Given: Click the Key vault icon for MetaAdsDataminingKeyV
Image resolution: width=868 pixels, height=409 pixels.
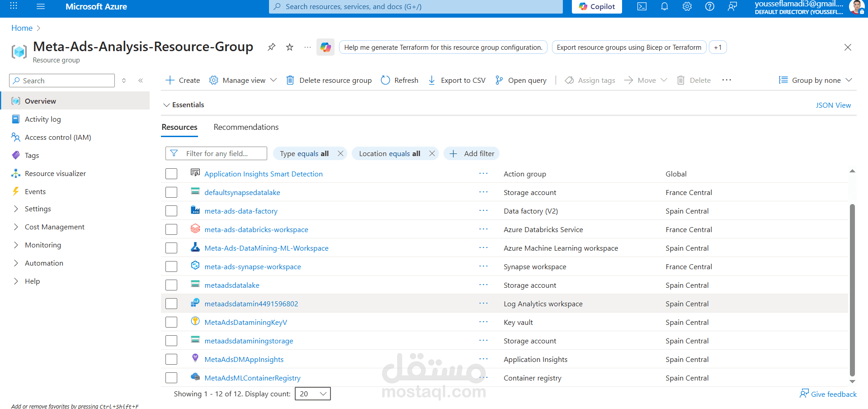Looking at the screenshot, I should [195, 321].
